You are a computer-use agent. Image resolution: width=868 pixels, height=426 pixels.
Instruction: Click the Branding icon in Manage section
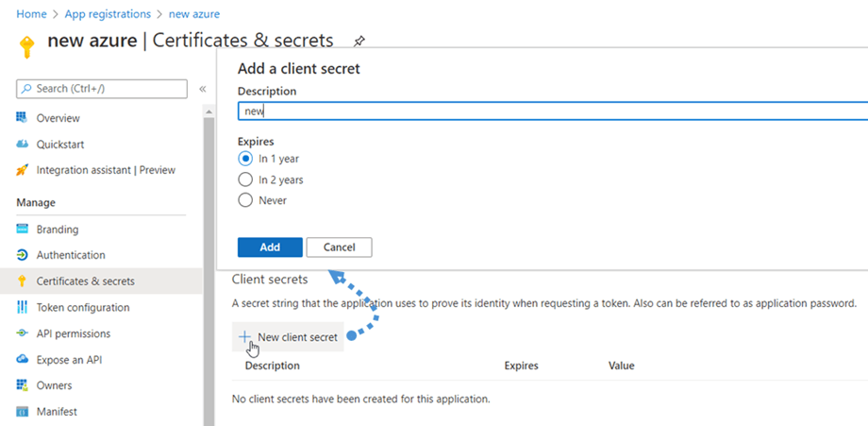(x=23, y=230)
